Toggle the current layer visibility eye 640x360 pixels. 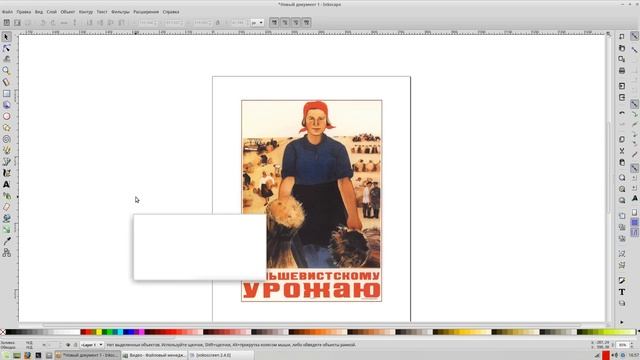tap(68, 345)
